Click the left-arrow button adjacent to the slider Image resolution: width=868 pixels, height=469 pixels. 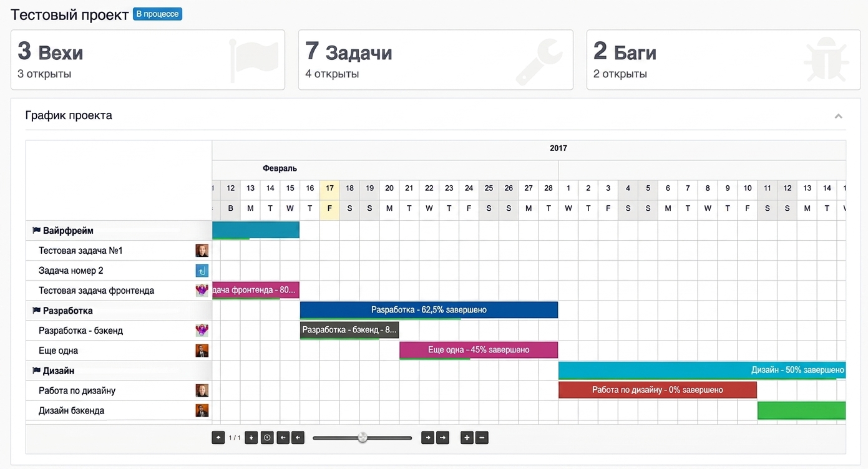coord(298,438)
